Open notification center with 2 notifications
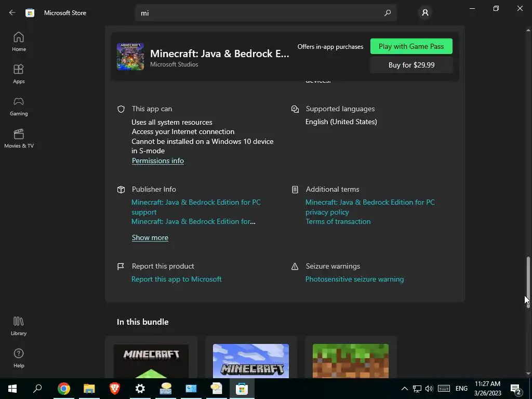Screen dimensions: 532x399 point(516,389)
